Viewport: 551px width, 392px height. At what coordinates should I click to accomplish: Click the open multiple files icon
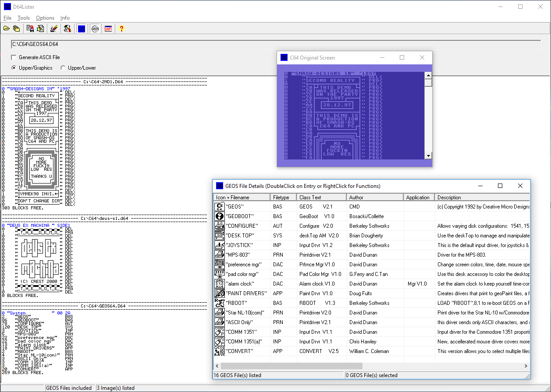(16, 29)
